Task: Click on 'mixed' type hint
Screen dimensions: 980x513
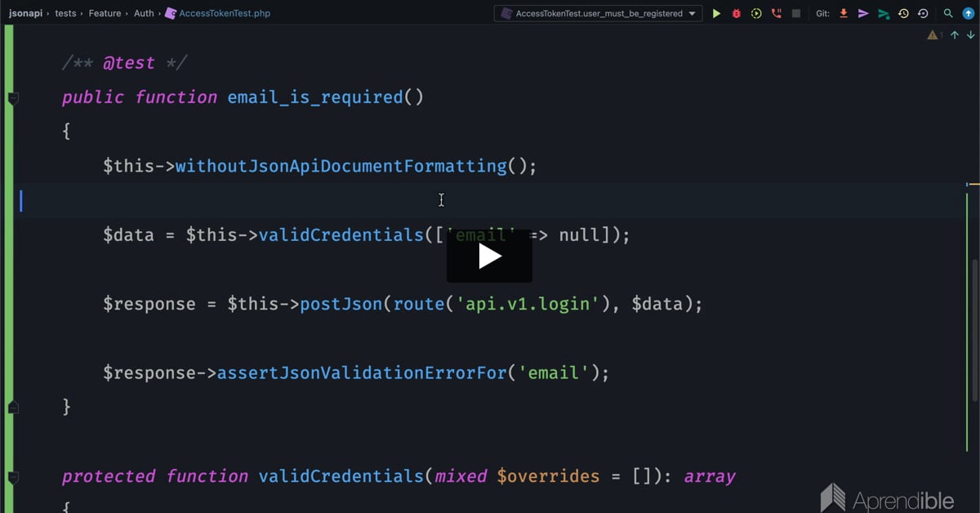Action: point(461,476)
